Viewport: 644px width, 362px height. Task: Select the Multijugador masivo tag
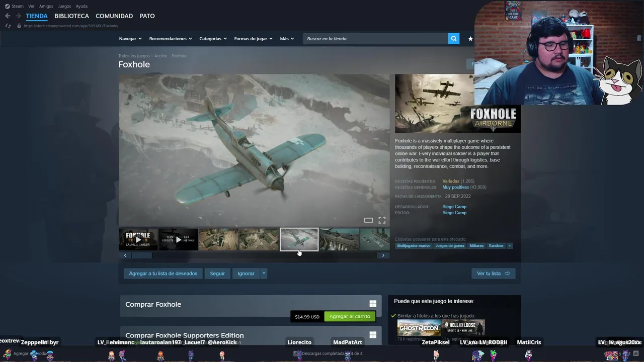[x=414, y=246]
